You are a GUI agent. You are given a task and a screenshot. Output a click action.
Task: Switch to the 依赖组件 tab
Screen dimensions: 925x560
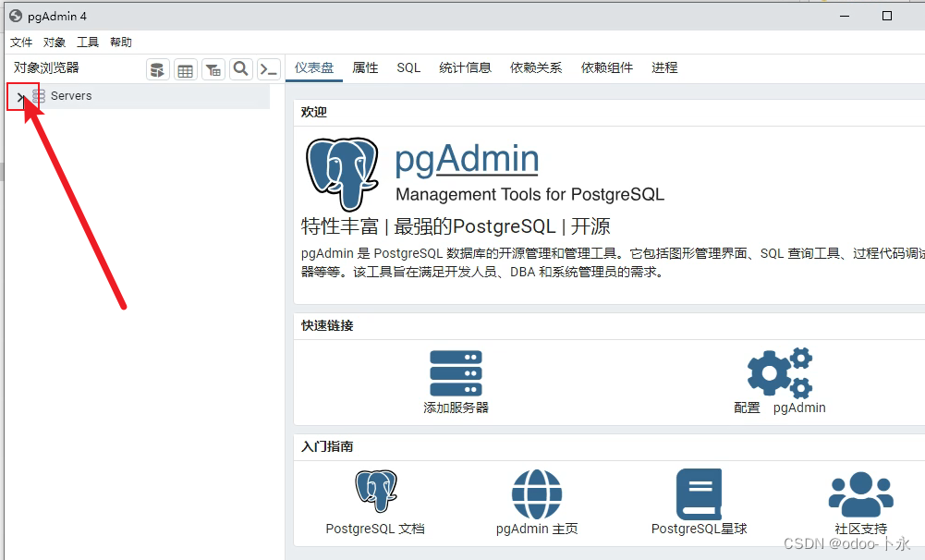click(606, 67)
